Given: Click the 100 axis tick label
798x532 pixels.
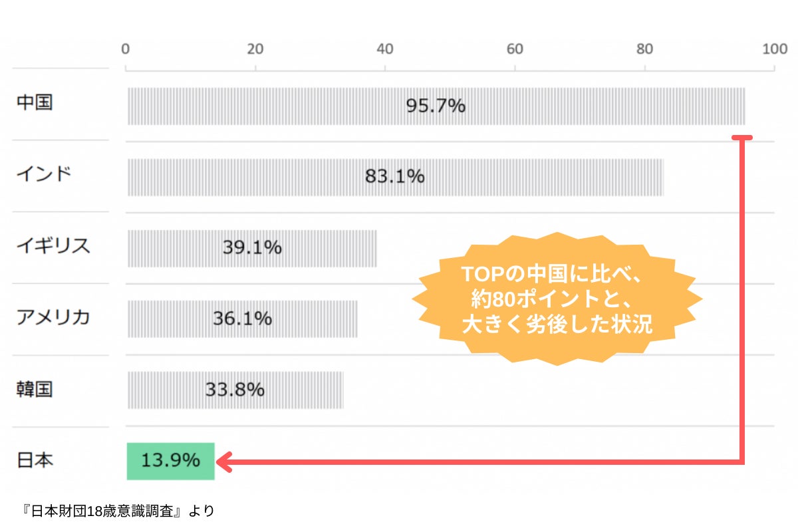Looking at the screenshot, I should pyautogui.click(x=774, y=49).
